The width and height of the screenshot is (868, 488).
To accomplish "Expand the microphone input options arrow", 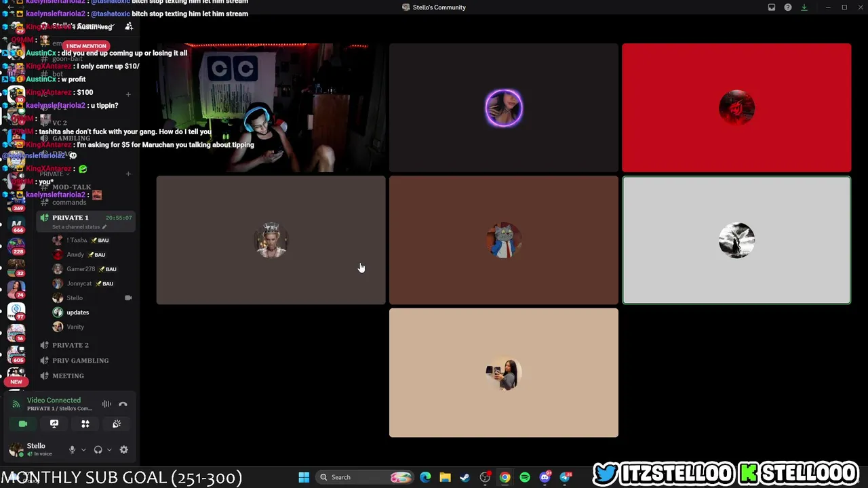I will [x=83, y=449].
